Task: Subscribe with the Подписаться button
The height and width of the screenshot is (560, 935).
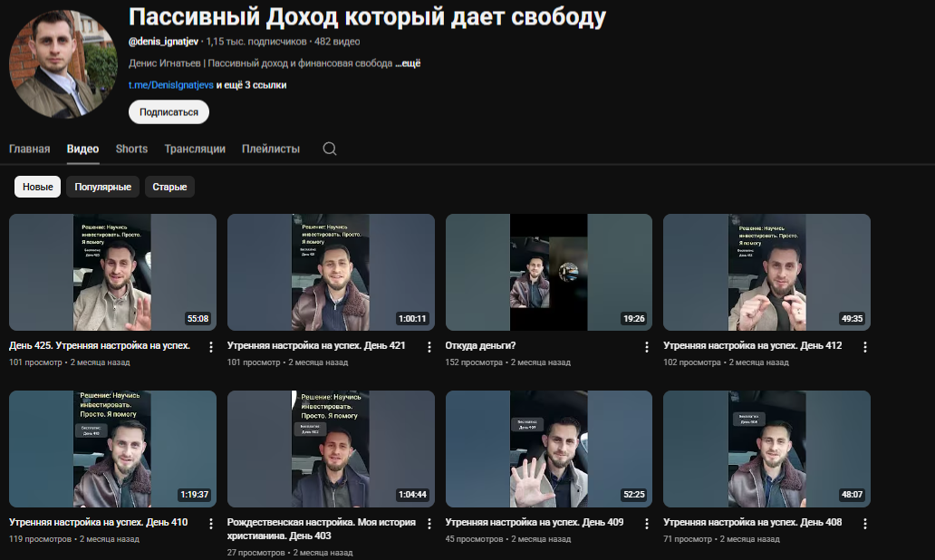Action: [x=169, y=112]
